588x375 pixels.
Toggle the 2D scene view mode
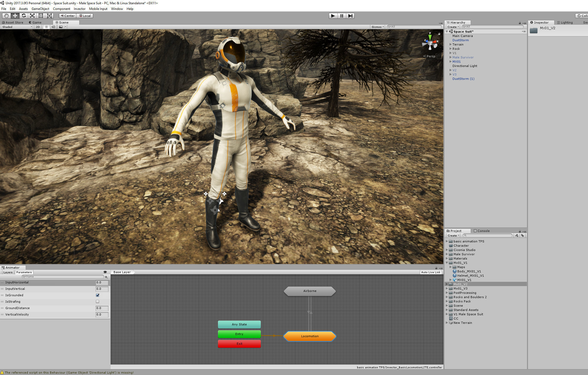point(38,27)
